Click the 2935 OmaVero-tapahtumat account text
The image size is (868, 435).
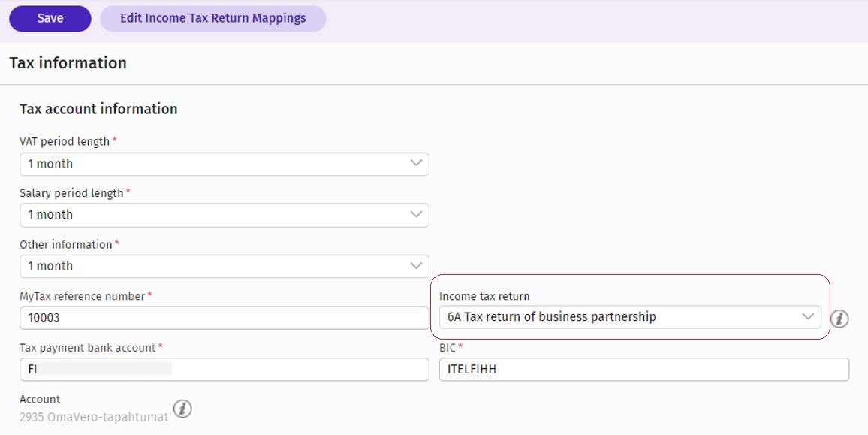pos(94,417)
